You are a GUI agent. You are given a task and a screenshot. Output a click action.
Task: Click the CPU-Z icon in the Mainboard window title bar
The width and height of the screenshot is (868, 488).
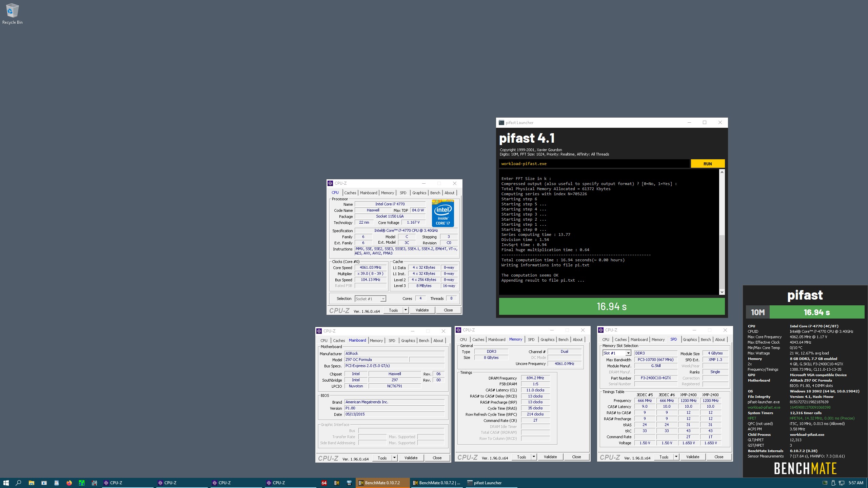(319, 331)
